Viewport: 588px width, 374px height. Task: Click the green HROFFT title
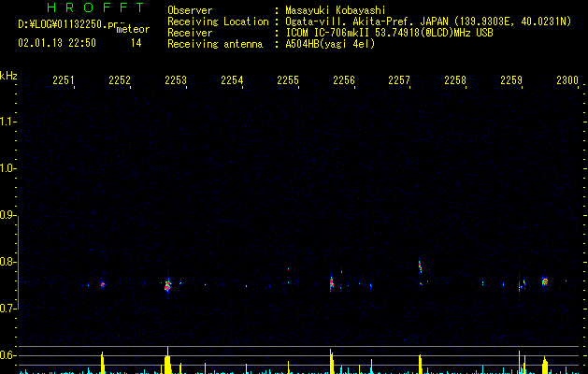(95, 7)
